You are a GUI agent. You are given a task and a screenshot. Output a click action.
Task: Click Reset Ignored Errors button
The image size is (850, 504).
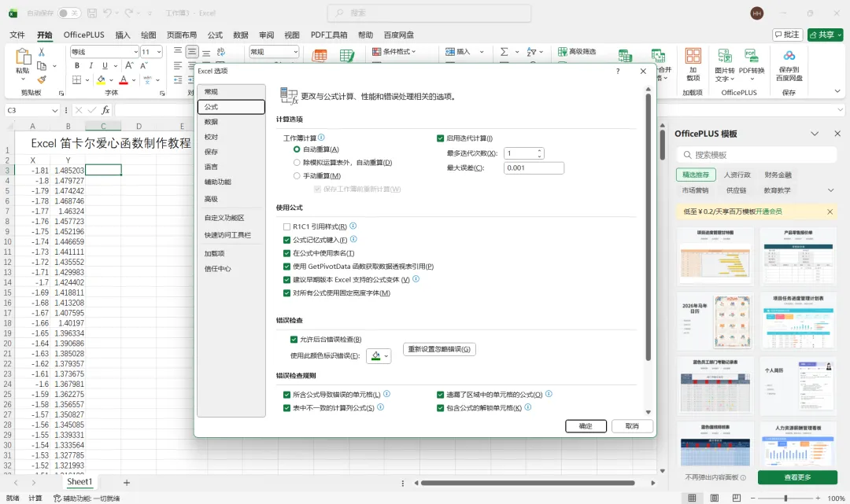(x=439, y=349)
